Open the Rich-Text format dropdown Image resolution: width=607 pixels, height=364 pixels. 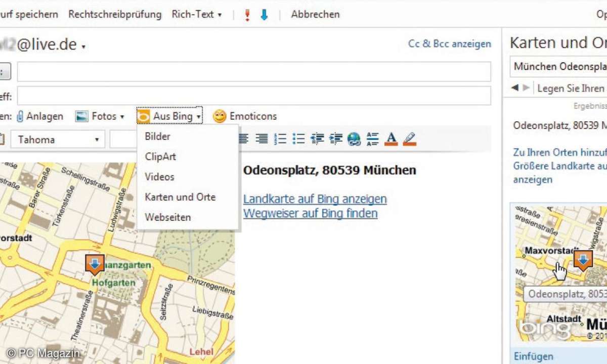(197, 14)
